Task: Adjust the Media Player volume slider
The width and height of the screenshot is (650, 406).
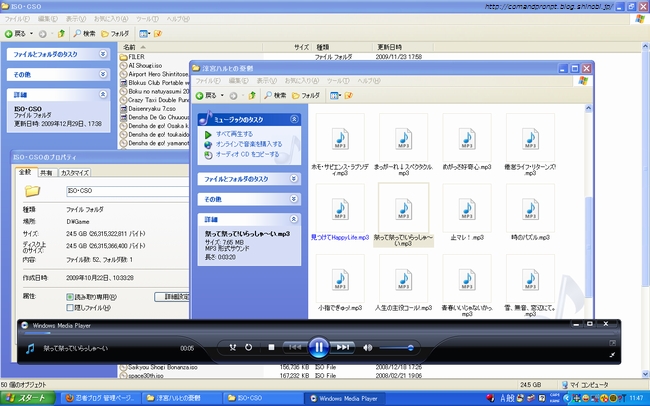Action: click(x=397, y=348)
